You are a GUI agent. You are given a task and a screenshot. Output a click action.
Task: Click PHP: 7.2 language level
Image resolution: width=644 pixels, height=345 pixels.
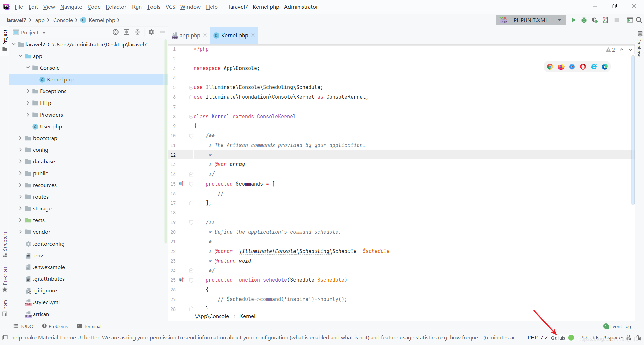pyautogui.click(x=537, y=337)
